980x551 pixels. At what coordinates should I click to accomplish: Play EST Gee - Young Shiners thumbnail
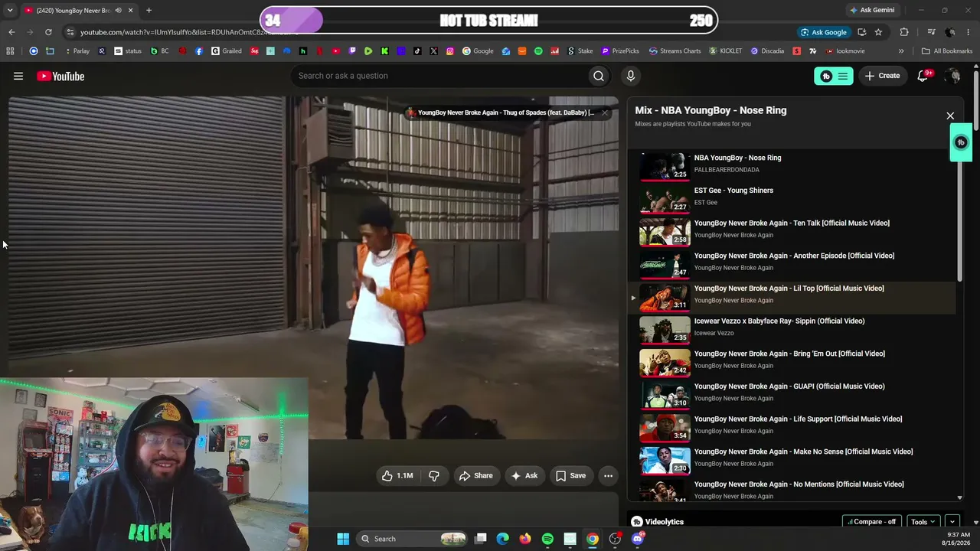pyautogui.click(x=665, y=198)
